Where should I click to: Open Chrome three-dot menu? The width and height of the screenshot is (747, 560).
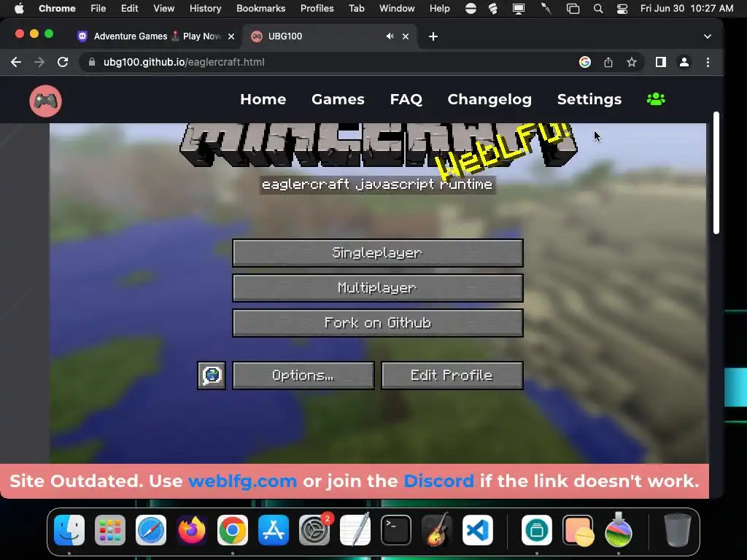(x=708, y=62)
